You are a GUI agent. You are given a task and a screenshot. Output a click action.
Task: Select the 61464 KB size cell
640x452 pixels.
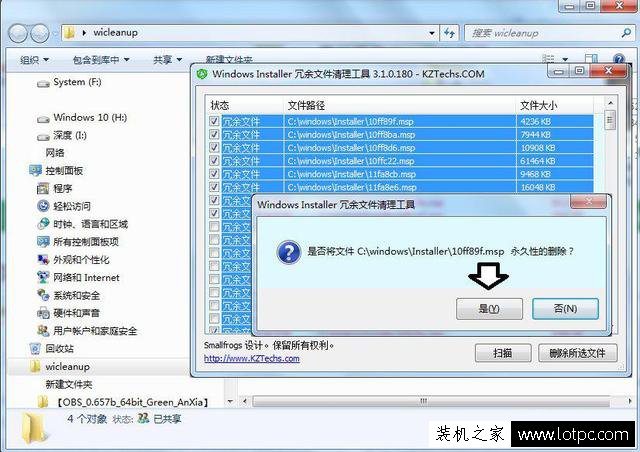538,161
